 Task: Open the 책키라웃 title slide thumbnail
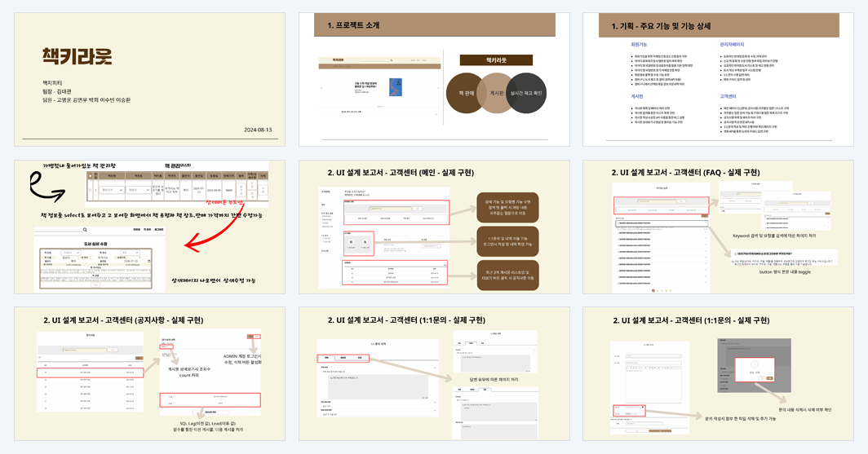[149, 80]
